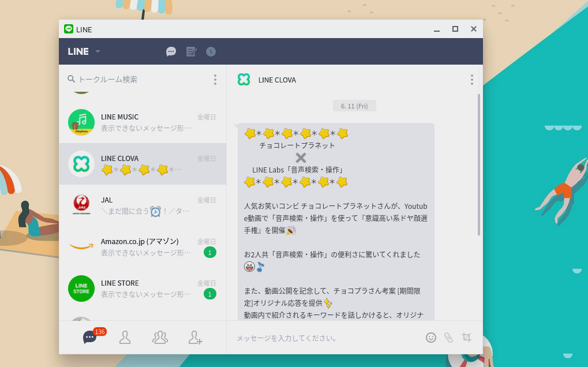This screenshot has width=588, height=367.
Task: Expand the LINE dropdown arrow menu
Action: (x=98, y=51)
